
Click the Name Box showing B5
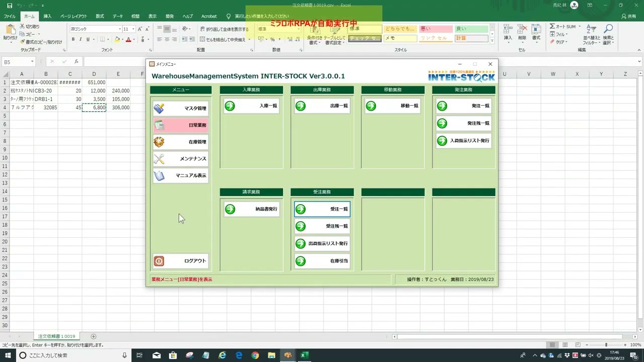[16, 61]
